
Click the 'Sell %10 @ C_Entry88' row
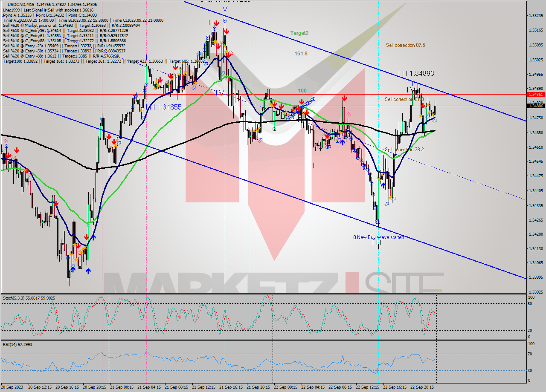pyautogui.click(x=64, y=40)
